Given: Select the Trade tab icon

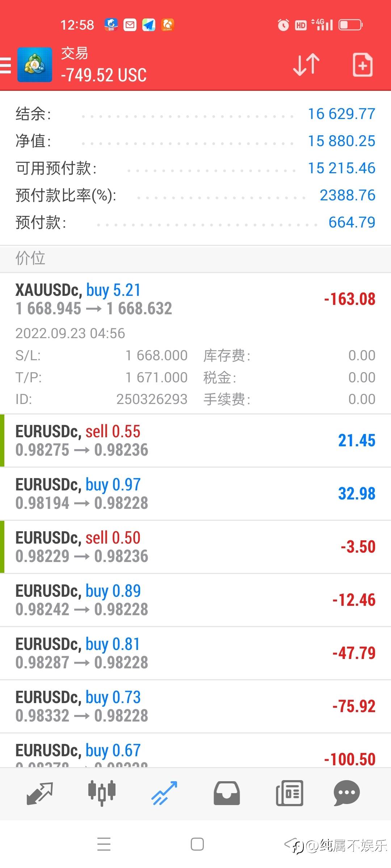Looking at the screenshot, I should (164, 793).
